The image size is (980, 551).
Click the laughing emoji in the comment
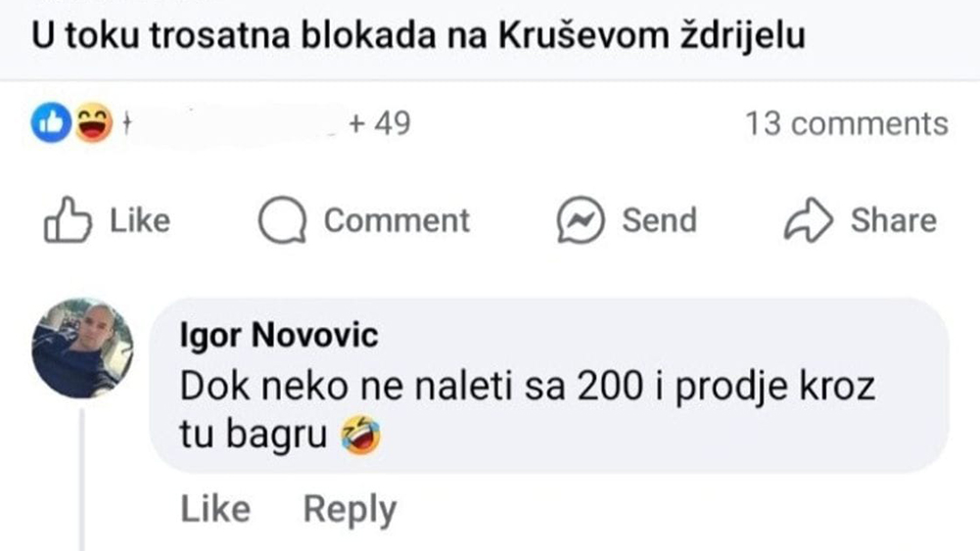tap(360, 436)
